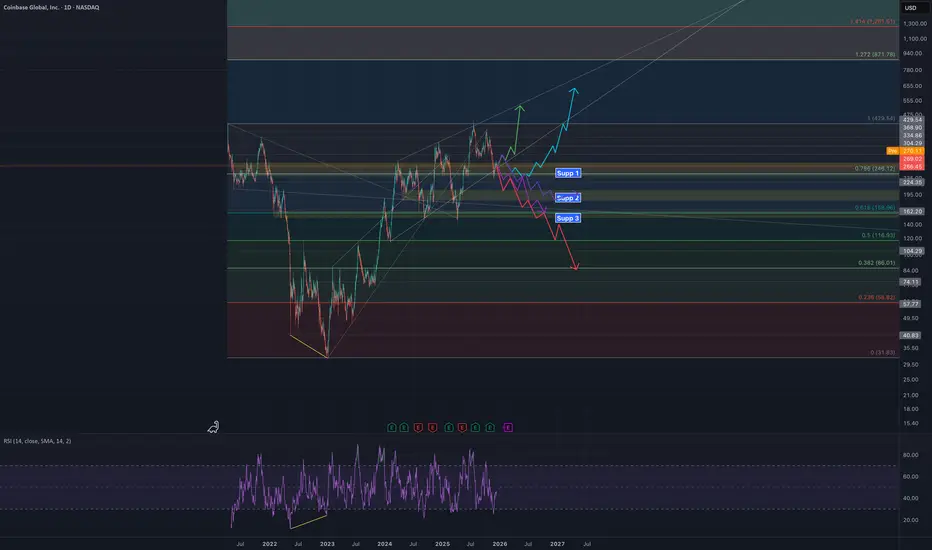This screenshot has height=550, width=932.
Task: Click 2023 on the time axis
Action: click(327, 544)
